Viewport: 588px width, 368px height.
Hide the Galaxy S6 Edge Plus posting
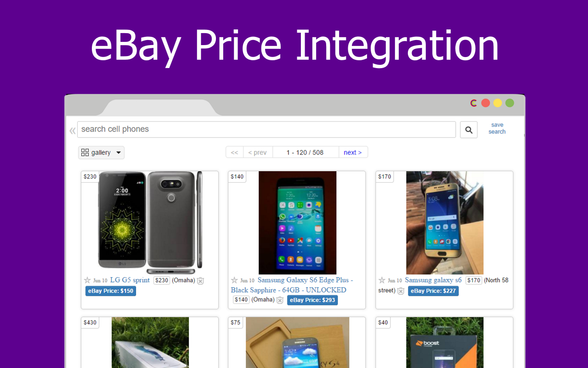(x=280, y=300)
